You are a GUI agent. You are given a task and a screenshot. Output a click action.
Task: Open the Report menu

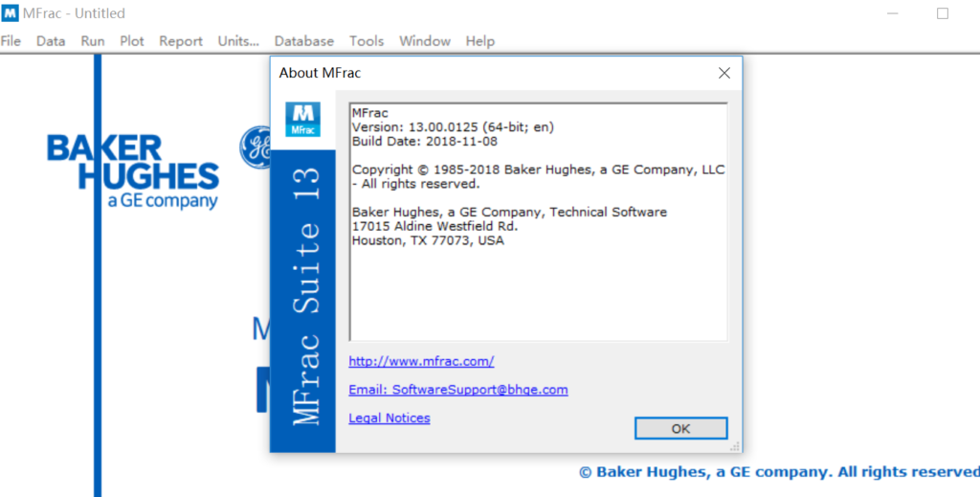point(181,41)
